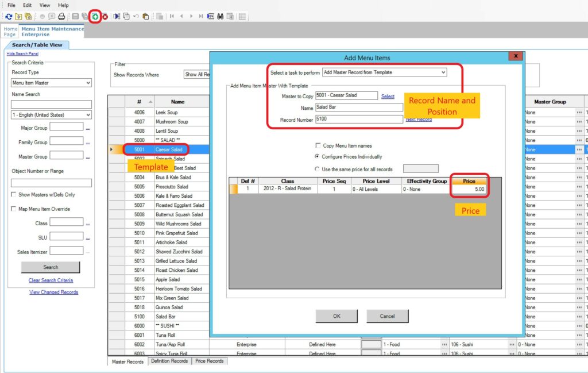Click the Refresh toolbar icon
The height and width of the screenshot is (373, 588).
(9, 17)
